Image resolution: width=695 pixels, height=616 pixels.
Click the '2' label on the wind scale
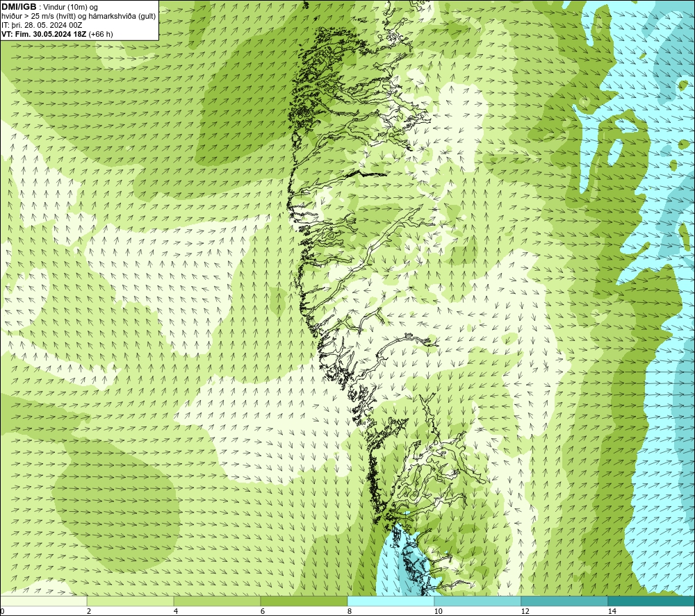tap(89, 611)
